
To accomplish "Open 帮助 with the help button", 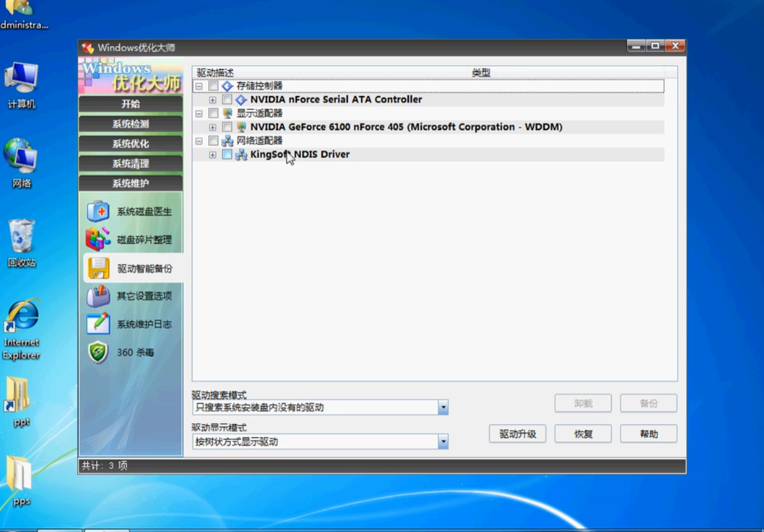I will (649, 434).
